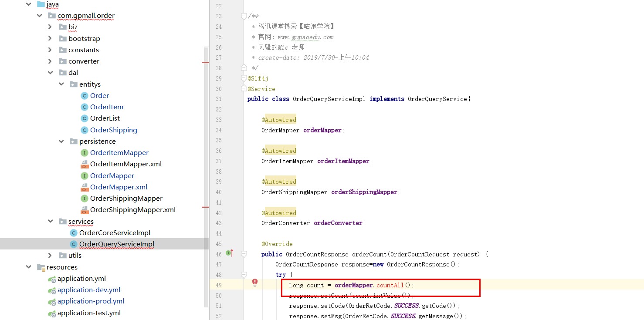Click the OrderMapper.xml file icon
644x320 pixels.
coord(85,187)
